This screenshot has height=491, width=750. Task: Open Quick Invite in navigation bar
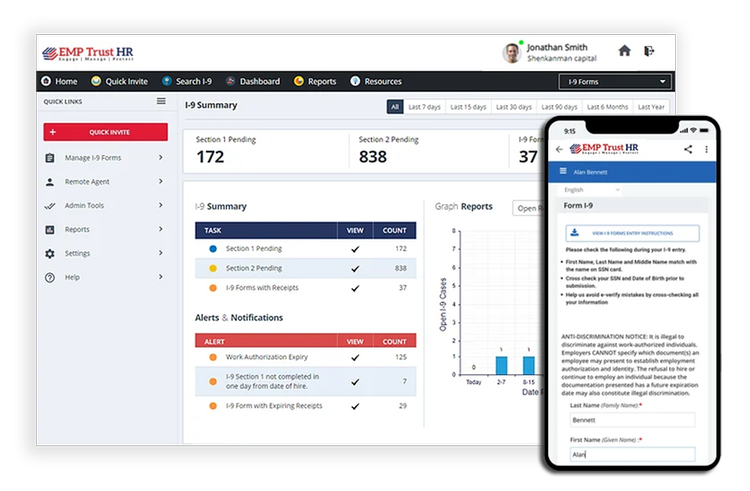pos(120,81)
